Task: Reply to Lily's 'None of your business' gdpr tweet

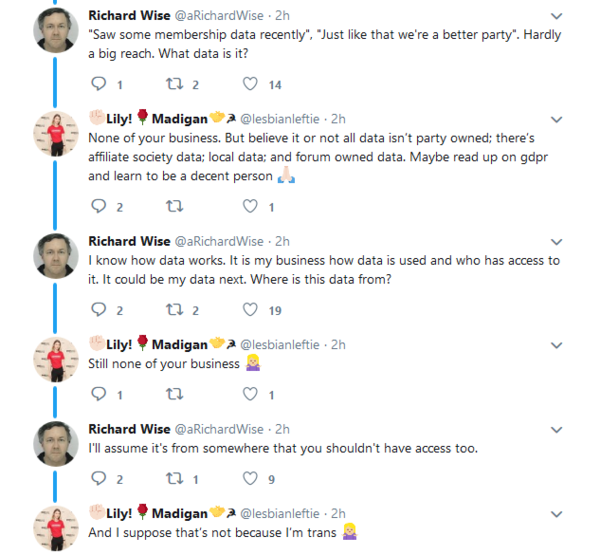Action: point(98,207)
